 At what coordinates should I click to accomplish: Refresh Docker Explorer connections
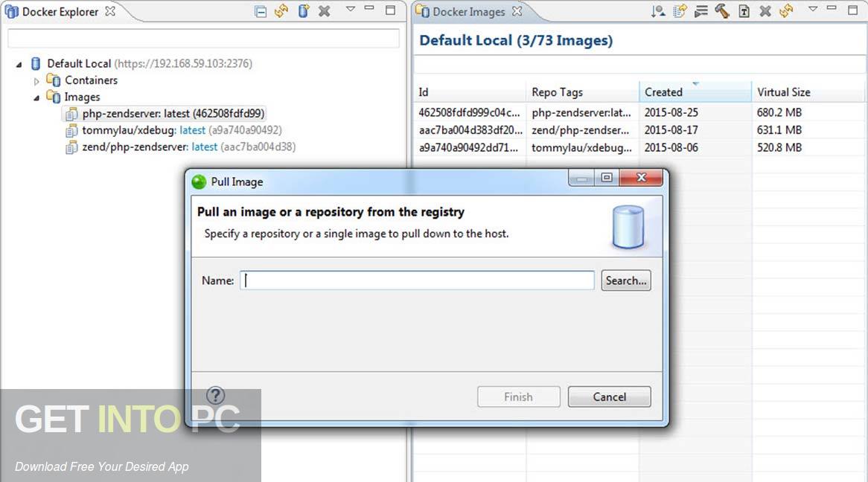(x=281, y=11)
